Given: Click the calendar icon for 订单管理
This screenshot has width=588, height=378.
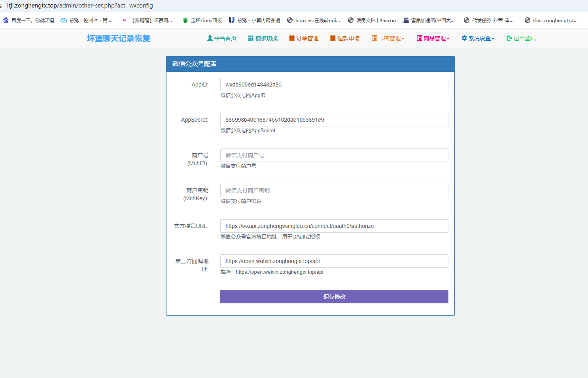Looking at the screenshot, I should click(292, 38).
